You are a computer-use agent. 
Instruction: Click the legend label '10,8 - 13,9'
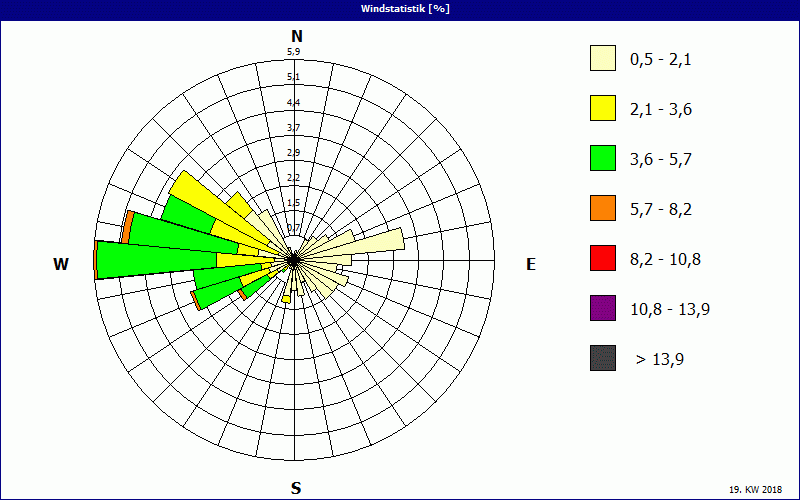click(670, 310)
